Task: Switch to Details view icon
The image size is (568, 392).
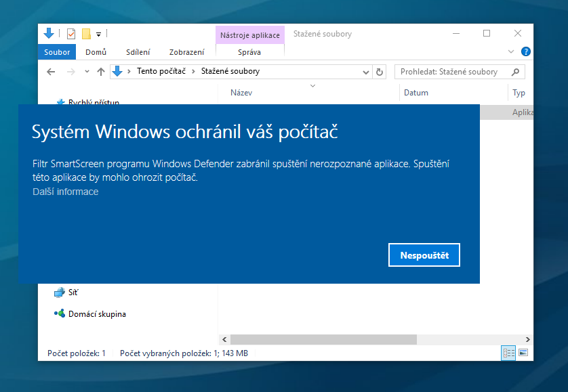Action: point(508,353)
